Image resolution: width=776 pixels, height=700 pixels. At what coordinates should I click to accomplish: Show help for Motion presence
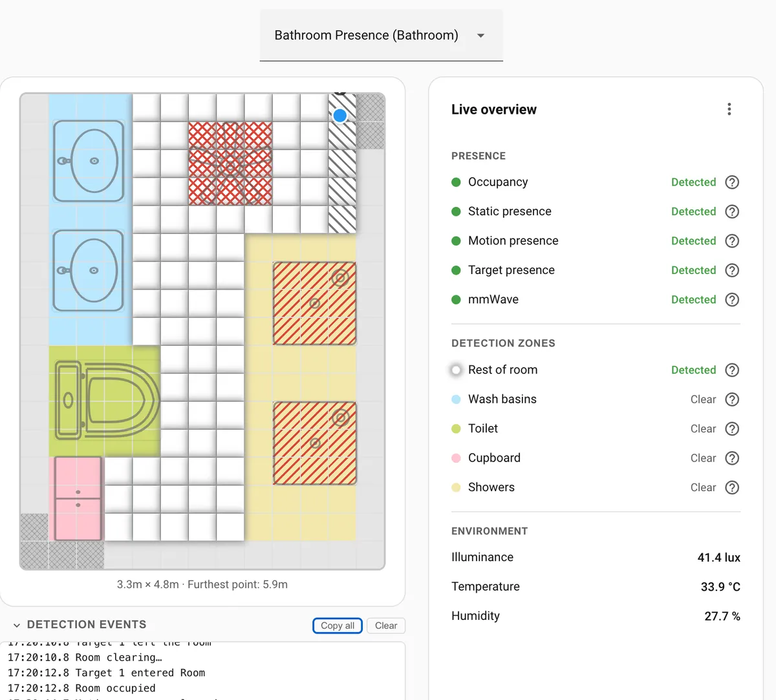click(732, 241)
